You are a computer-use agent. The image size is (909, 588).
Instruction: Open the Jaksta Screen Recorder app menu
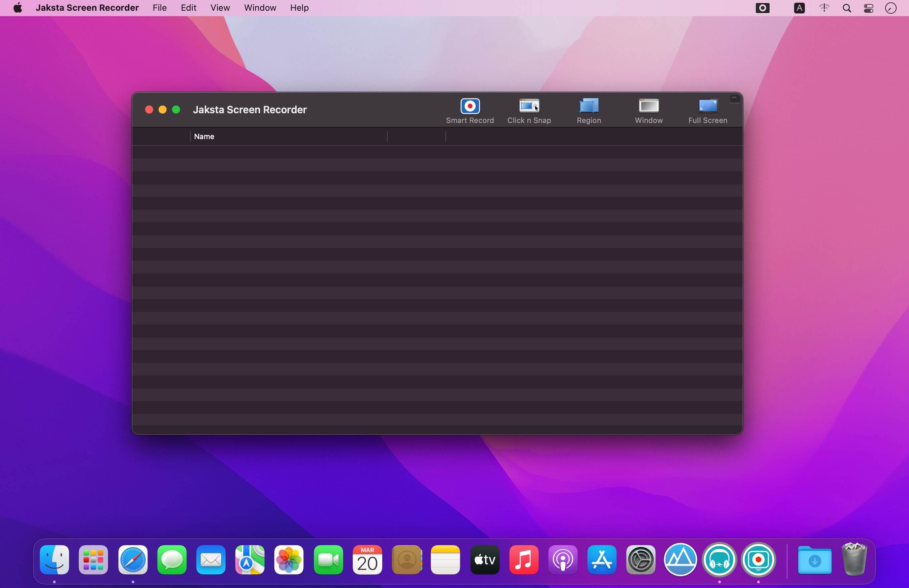(87, 8)
